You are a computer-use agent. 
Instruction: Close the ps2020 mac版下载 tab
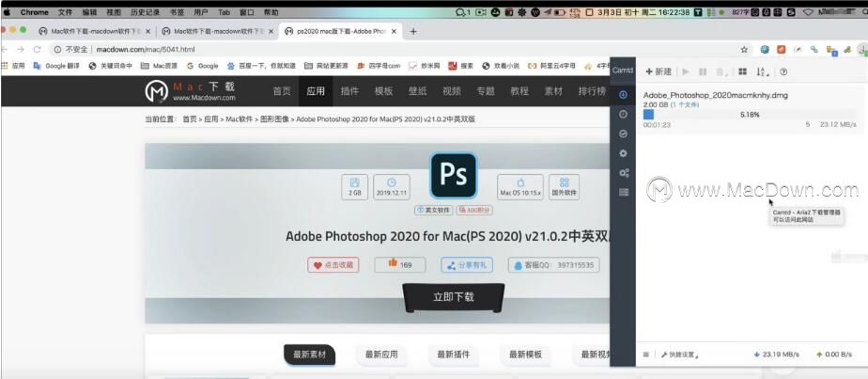coord(395,32)
